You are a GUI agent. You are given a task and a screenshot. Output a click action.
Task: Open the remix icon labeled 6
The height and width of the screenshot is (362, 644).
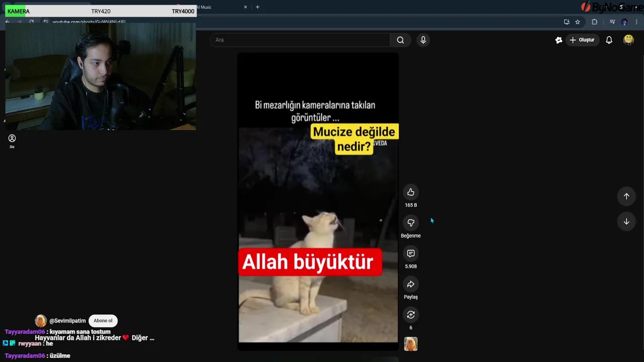pos(411,315)
